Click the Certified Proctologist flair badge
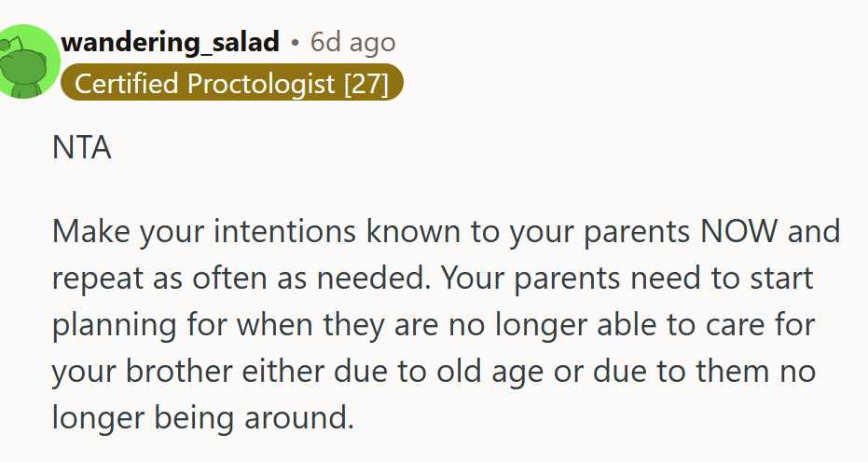This screenshot has width=868, height=462. tap(231, 84)
